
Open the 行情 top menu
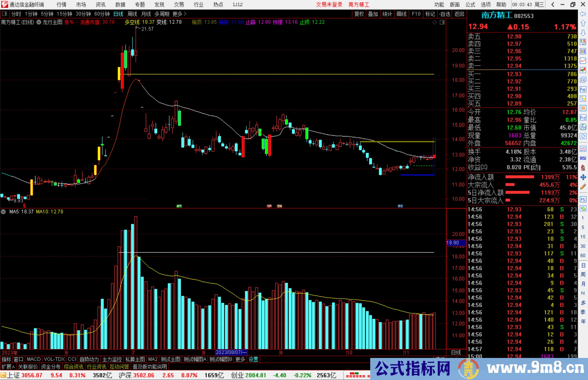click(x=62, y=5)
